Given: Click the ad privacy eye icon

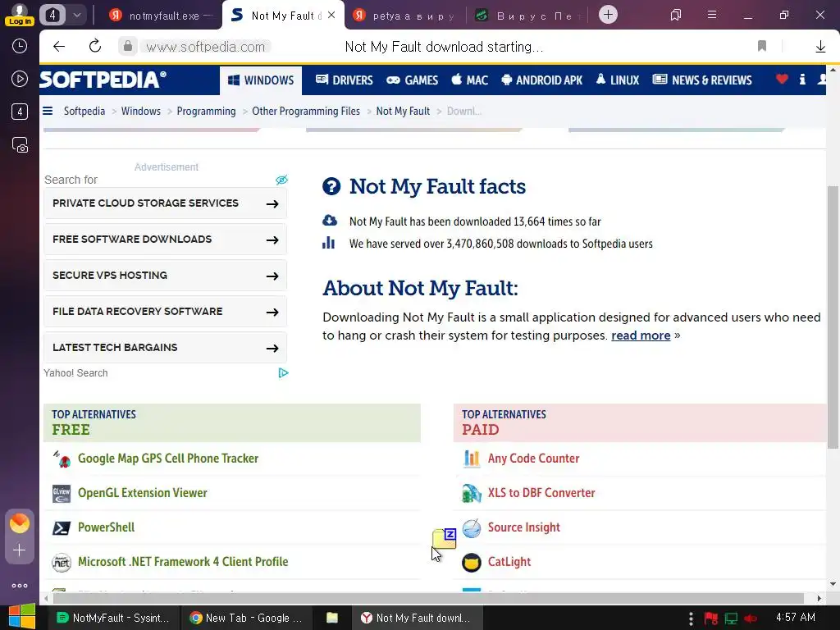Looking at the screenshot, I should (x=282, y=180).
